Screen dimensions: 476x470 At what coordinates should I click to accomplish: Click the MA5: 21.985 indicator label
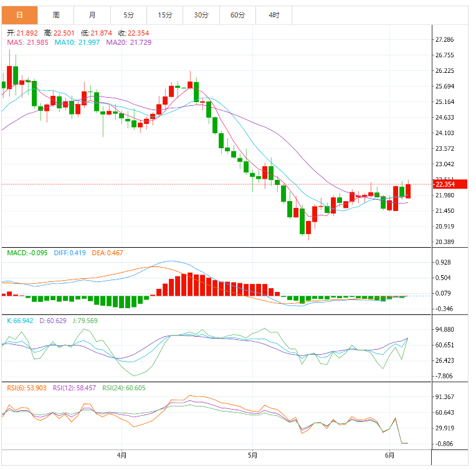click(27, 42)
